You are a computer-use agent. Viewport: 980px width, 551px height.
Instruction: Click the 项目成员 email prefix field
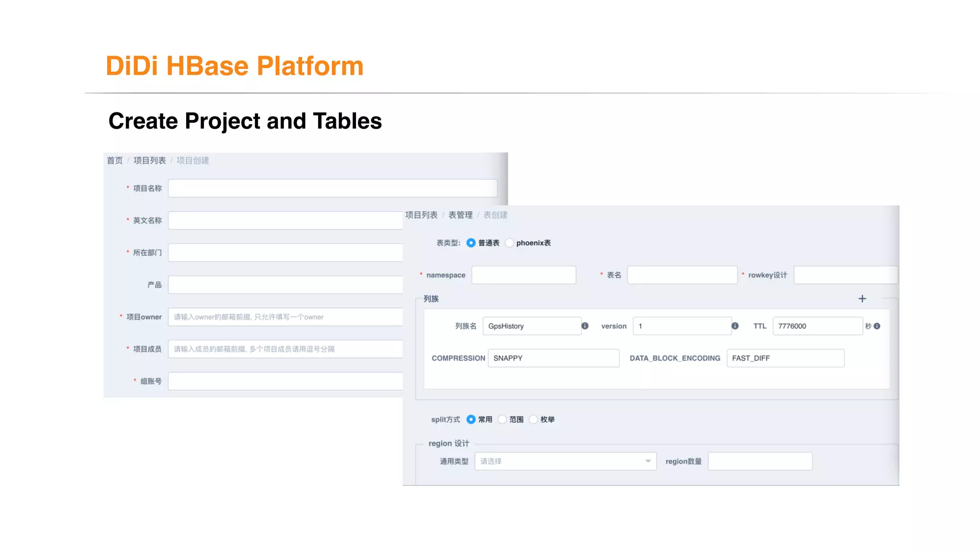pos(286,349)
